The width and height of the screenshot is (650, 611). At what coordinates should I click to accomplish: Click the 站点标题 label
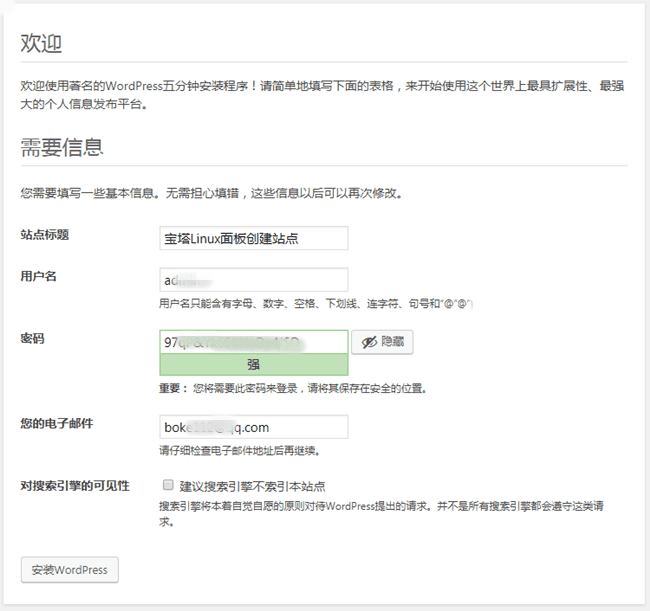point(45,235)
